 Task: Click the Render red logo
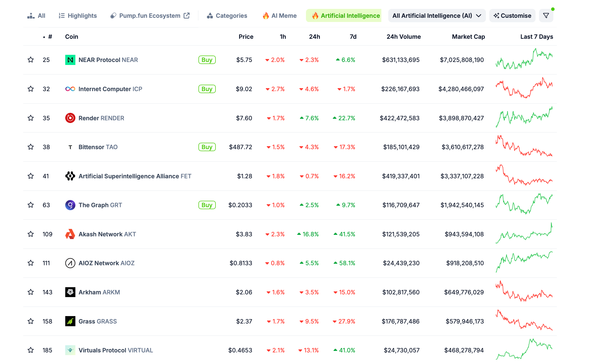(70, 118)
